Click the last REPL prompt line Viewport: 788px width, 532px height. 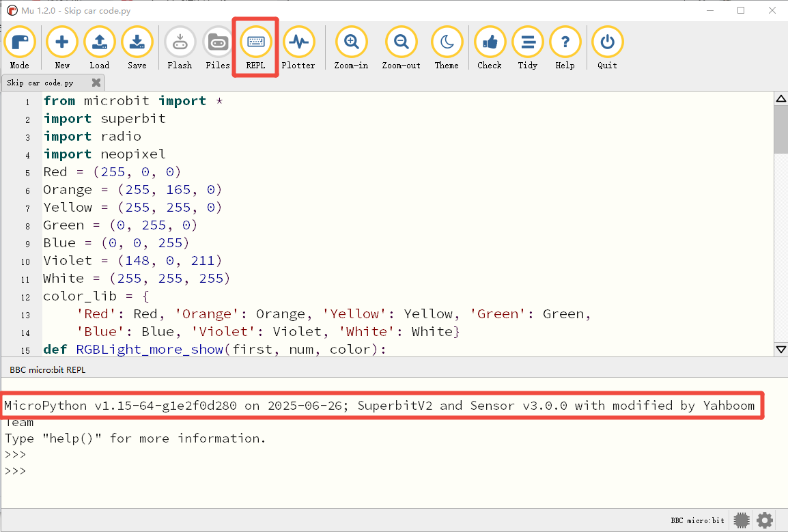[x=15, y=471]
